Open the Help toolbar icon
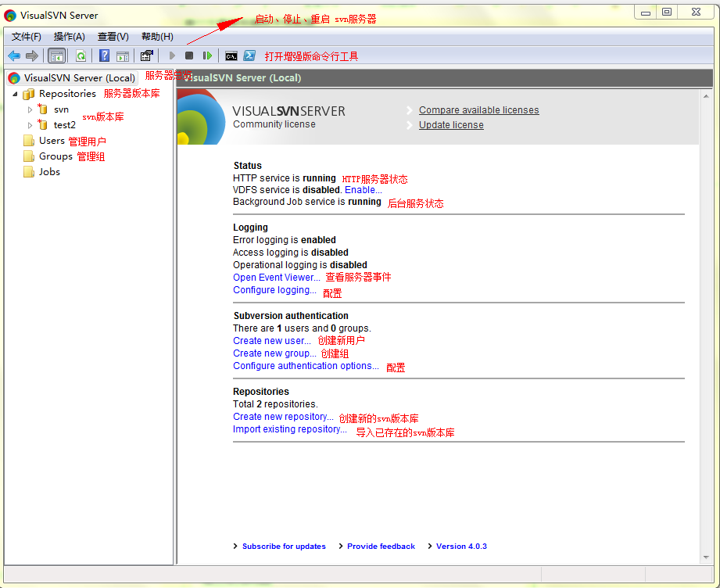This screenshot has height=588, width=720. coord(104,56)
